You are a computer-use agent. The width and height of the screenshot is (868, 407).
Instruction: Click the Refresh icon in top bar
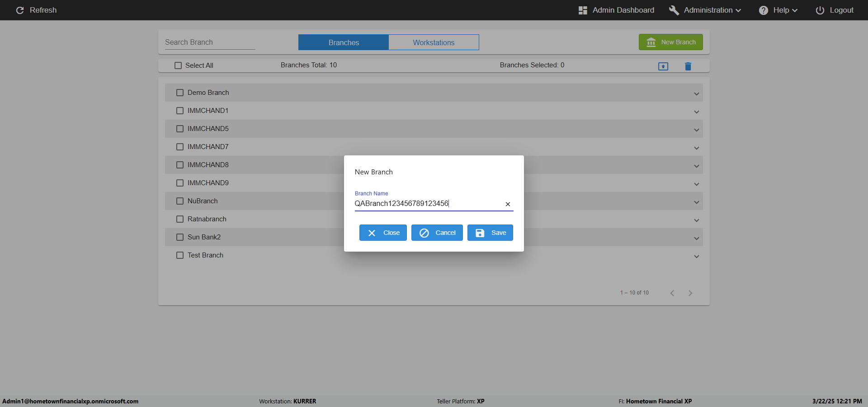(20, 10)
